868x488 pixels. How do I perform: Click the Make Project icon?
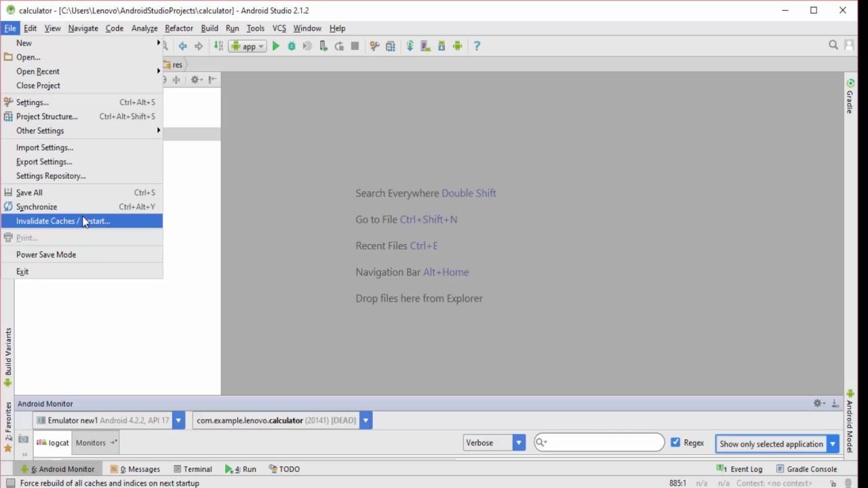(218, 46)
